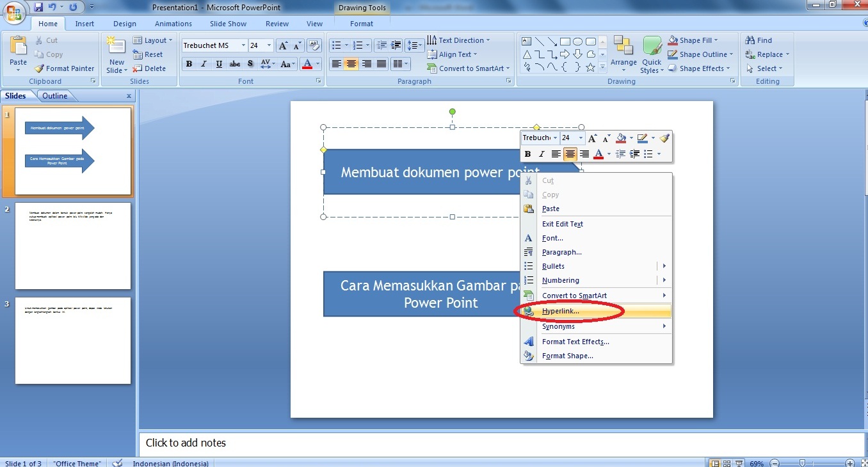
Task: Open Paragraph dialog launcher
Action: tap(509, 81)
